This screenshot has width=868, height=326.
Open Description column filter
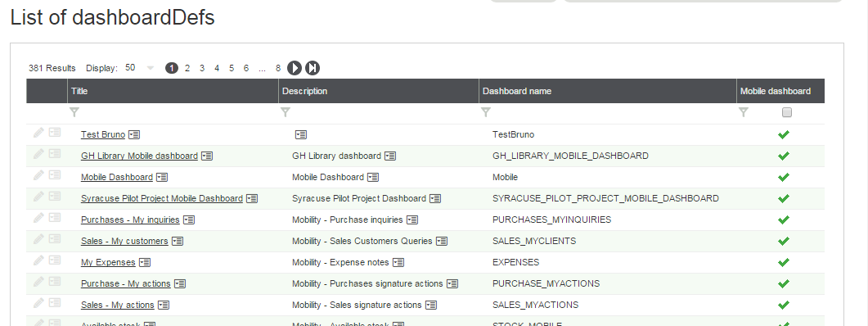[x=285, y=112]
